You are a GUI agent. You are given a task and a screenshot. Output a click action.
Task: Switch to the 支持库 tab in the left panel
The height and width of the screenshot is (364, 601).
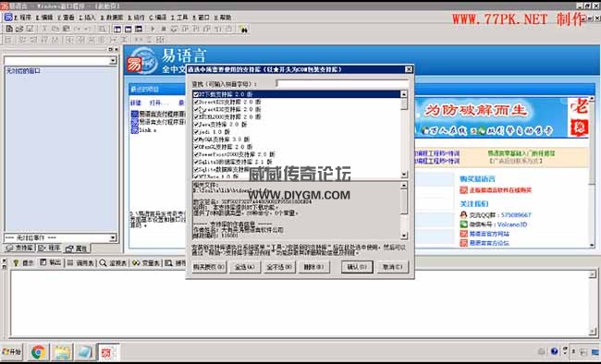[20, 249]
